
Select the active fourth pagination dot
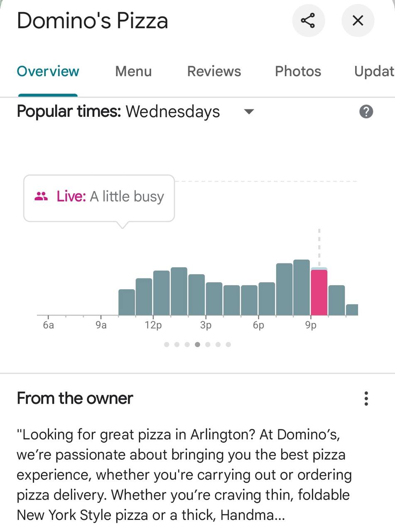click(x=197, y=344)
